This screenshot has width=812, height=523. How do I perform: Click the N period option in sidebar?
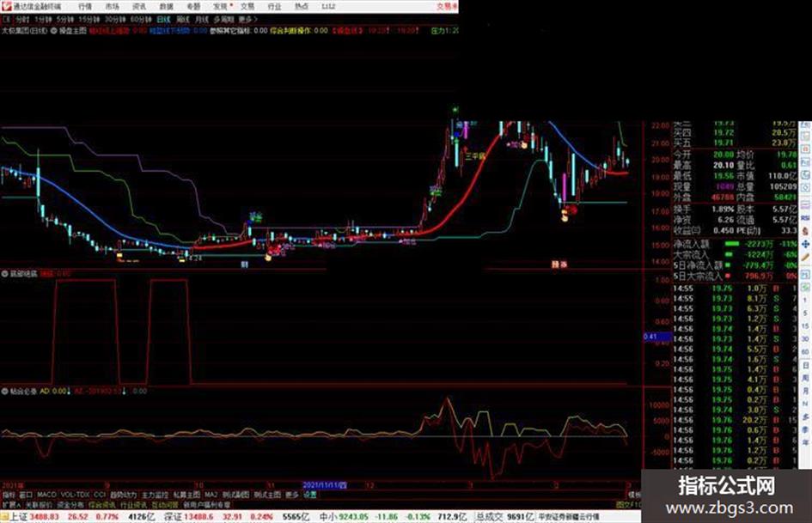805,404
